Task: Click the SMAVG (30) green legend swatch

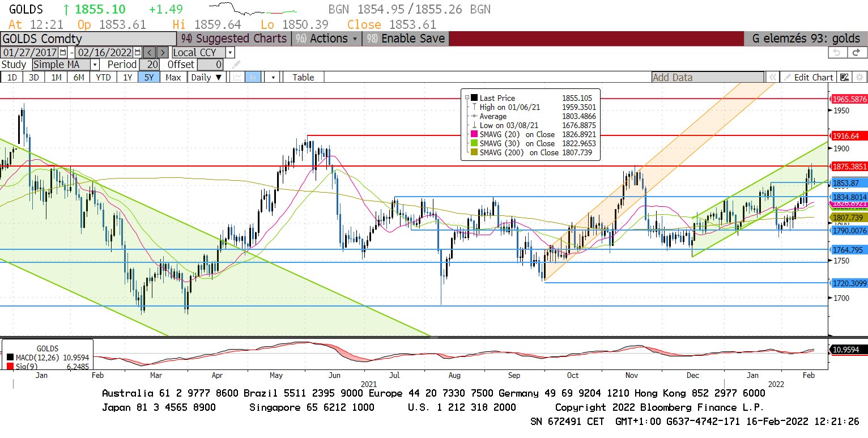Action: point(474,143)
